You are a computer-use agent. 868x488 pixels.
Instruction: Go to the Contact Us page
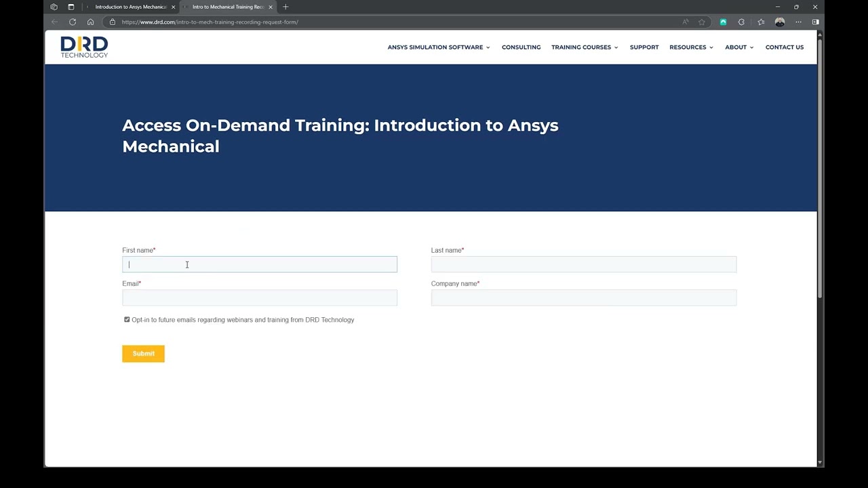(785, 47)
